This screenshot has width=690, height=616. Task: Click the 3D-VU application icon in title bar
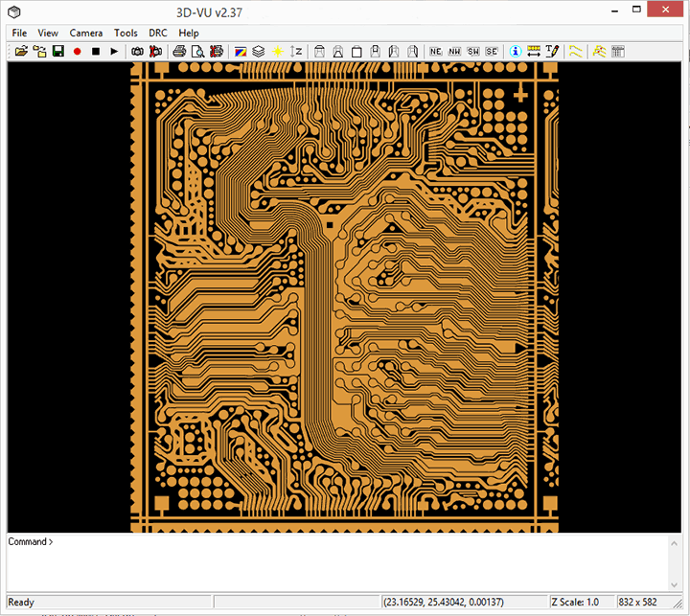click(14, 11)
